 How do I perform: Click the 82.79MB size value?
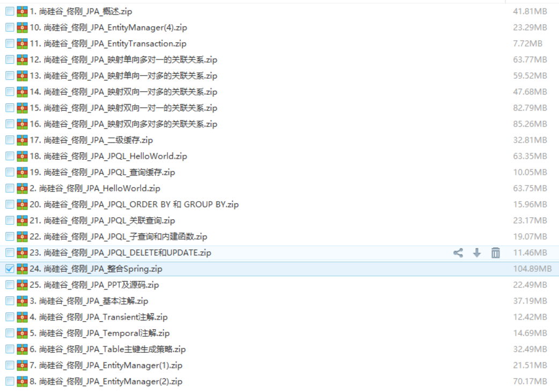(x=530, y=108)
